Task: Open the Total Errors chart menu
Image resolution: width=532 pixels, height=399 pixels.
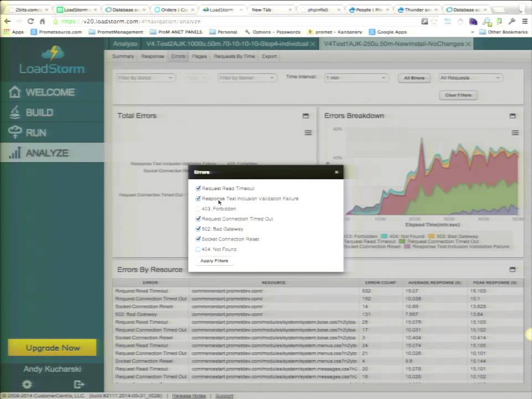Action: pos(308,132)
